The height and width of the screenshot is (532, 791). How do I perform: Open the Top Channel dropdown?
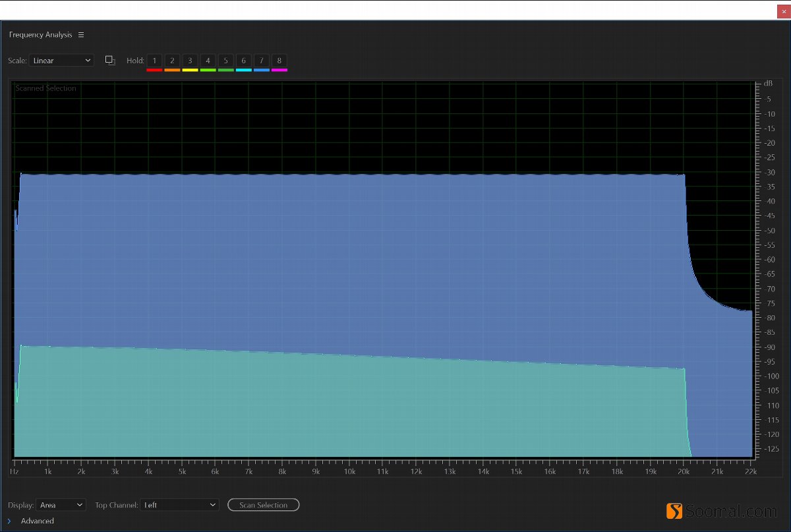point(180,505)
